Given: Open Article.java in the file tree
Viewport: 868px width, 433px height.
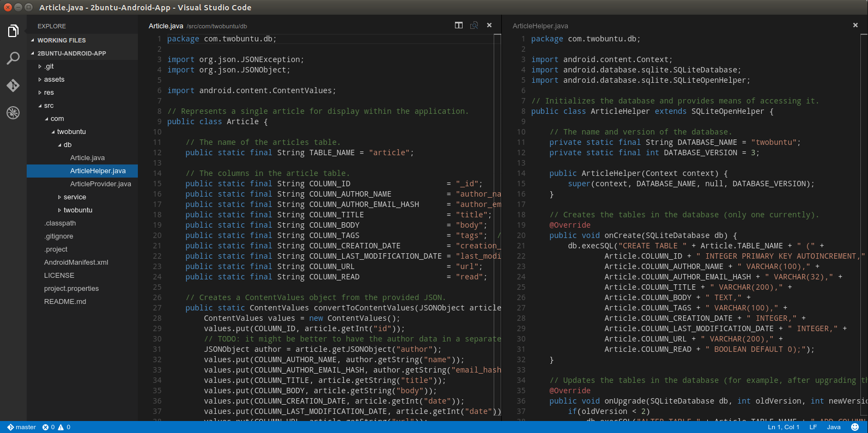Looking at the screenshot, I should click(x=82, y=158).
